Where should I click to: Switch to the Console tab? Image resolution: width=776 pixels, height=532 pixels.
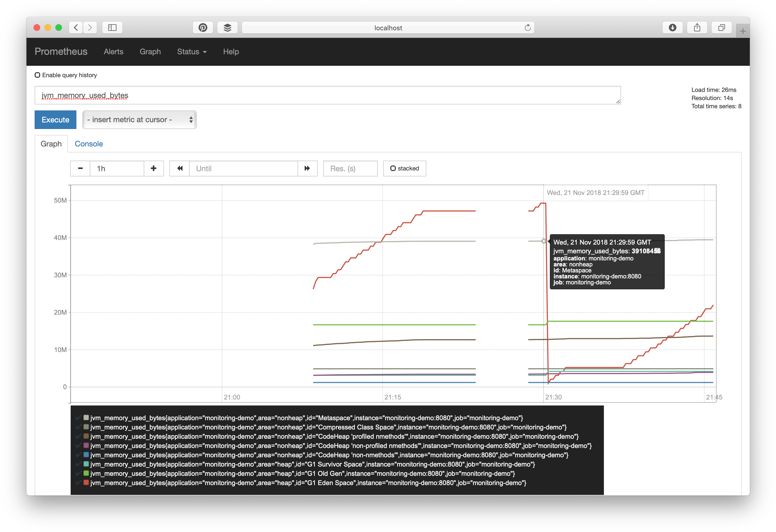point(88,143)
